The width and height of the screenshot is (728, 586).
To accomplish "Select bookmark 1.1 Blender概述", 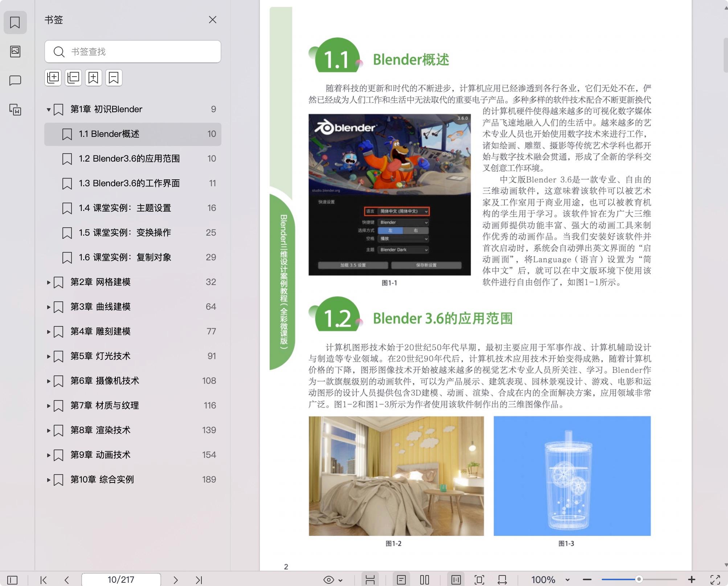I will [133, 134].
